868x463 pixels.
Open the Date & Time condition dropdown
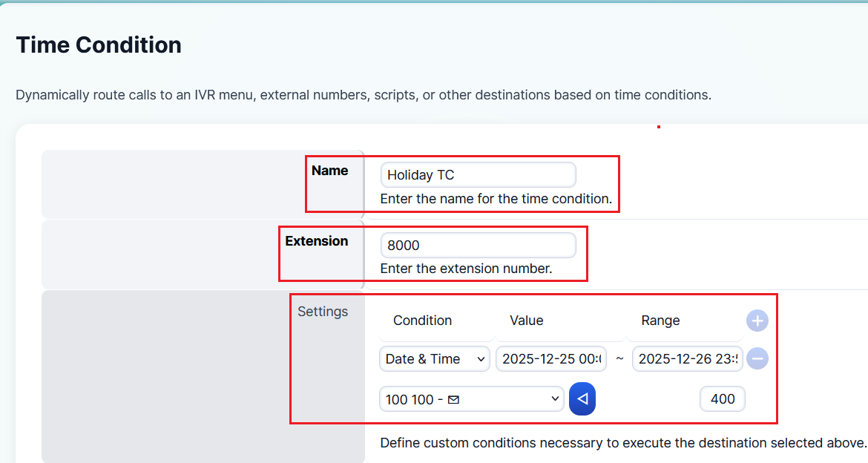pos(435,359)
